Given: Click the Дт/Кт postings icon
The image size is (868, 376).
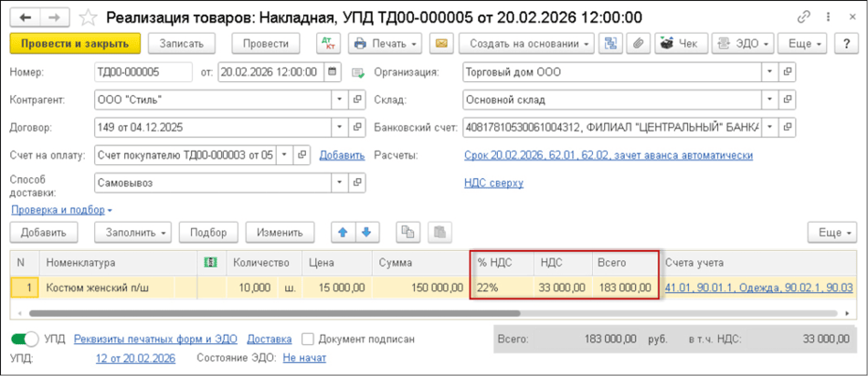Looking at the screenshot, I should click(328, 43).
